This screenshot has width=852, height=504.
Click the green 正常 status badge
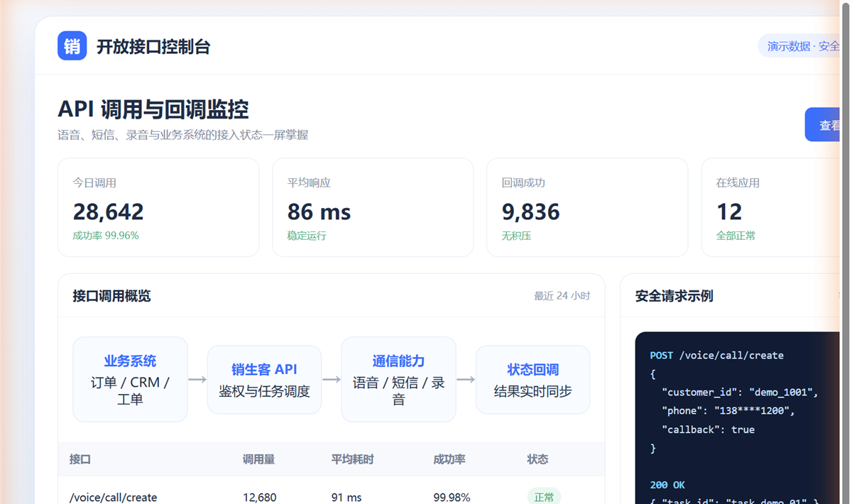pos(544,497)
